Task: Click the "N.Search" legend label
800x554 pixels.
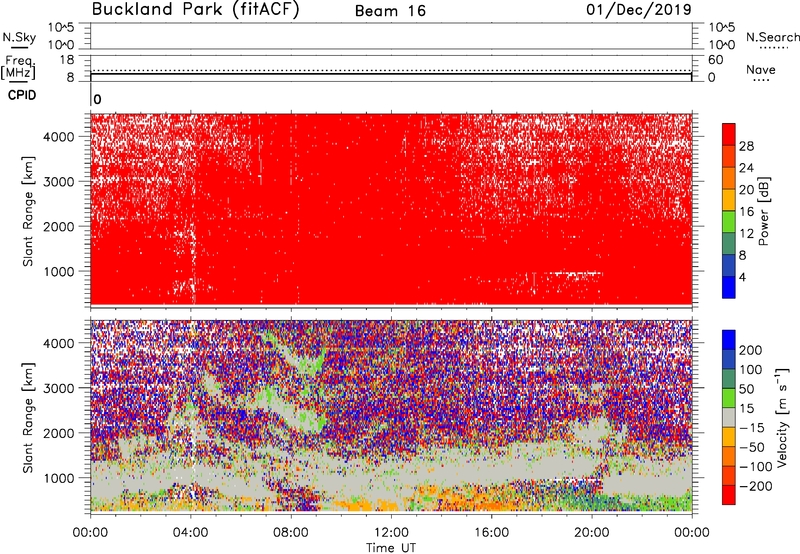Action: 772,37
